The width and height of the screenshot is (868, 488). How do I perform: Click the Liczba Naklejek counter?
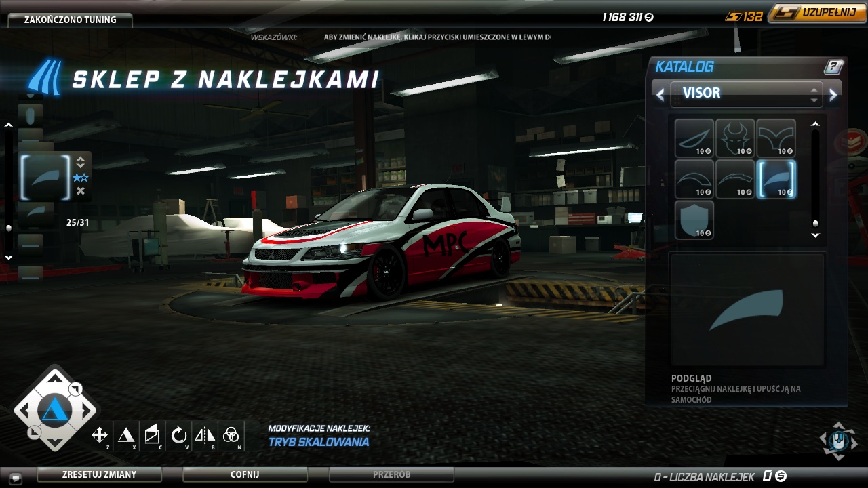(x=705, y=477)
